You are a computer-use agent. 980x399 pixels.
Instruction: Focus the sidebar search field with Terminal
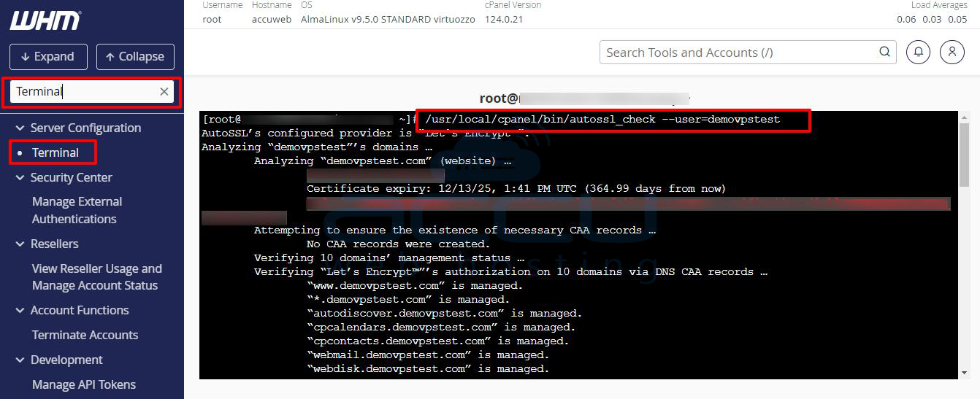92,91
